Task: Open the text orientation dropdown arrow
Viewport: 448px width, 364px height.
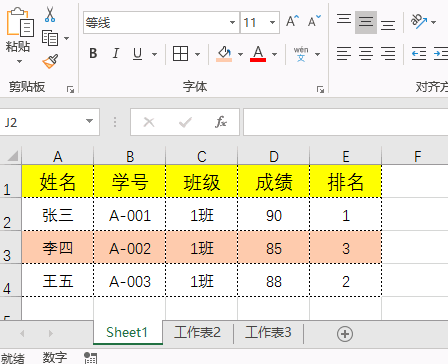Action: tap(433, 22)
